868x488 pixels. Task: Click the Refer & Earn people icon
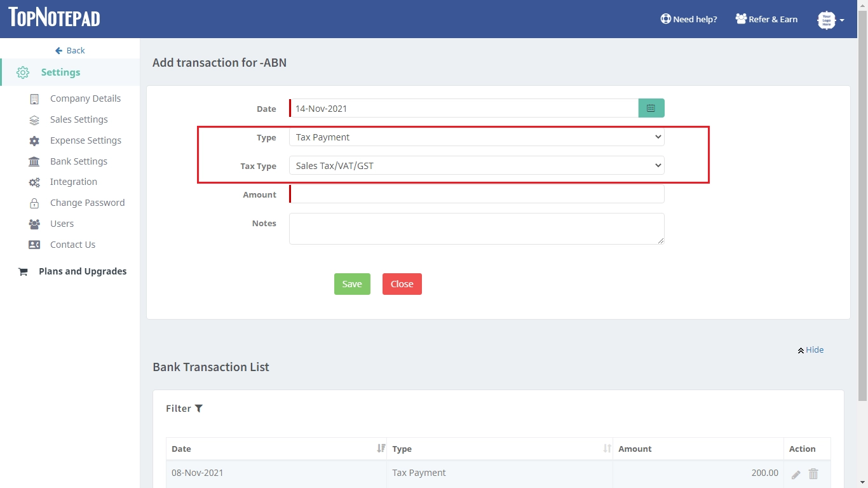point(741,19)
